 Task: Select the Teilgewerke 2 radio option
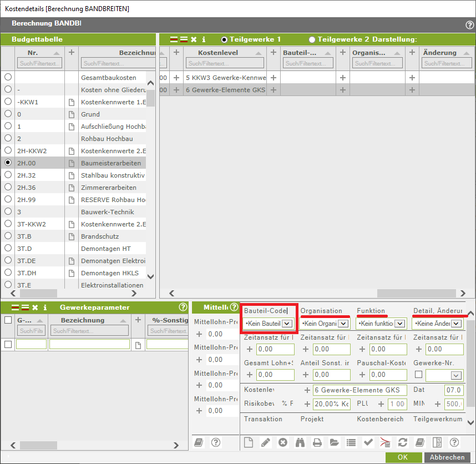pos(312,39)
